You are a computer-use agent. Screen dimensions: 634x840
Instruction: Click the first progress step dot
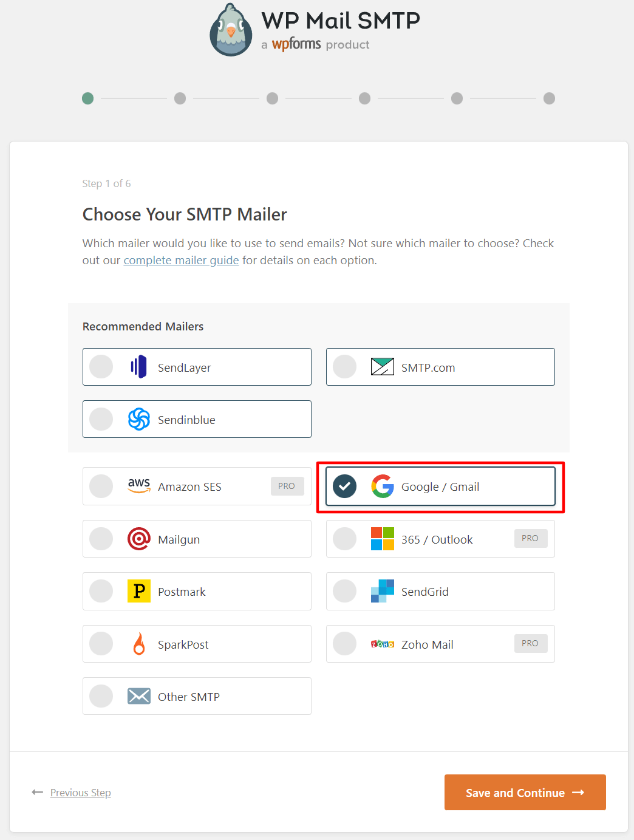click(x=87, y=98)
